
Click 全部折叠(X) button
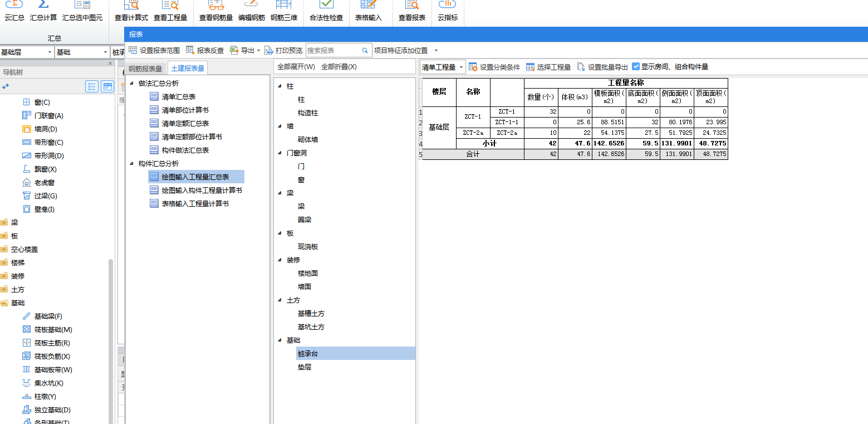tap(339, 67)
